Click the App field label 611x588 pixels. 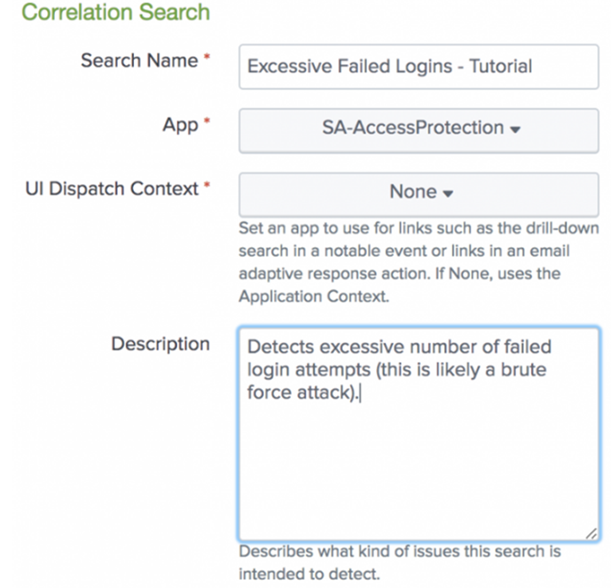pyautogui.click(x=179, y=125)
